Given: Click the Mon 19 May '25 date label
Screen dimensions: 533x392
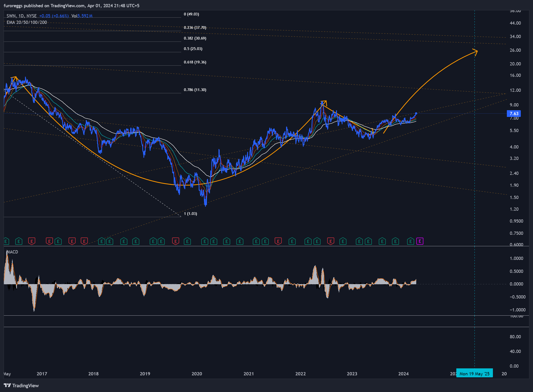Looking at the screenshot, I should [x=474, y=374].
